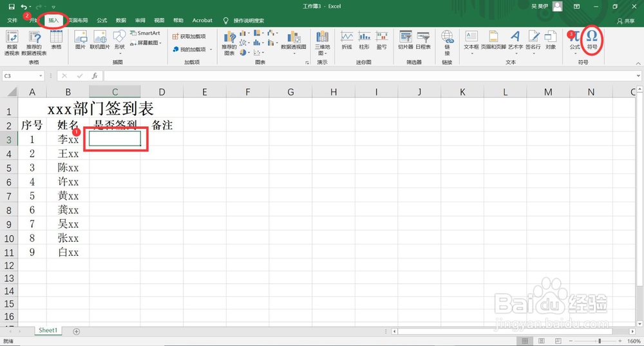644x346 pixels.
Task: Switch to the Review (审阅) tab
Action: [140, 20]
